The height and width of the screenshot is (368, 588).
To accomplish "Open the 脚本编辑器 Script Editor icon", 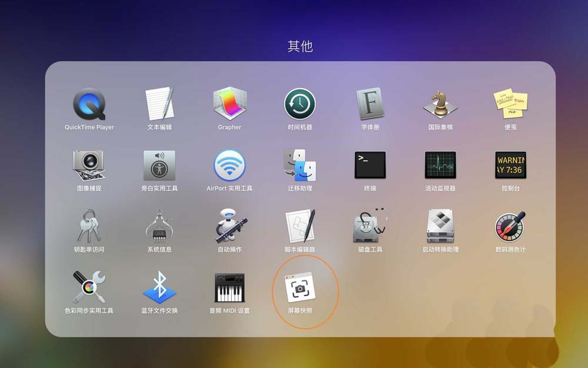I will pyautogui.click(x=300, y=226).
